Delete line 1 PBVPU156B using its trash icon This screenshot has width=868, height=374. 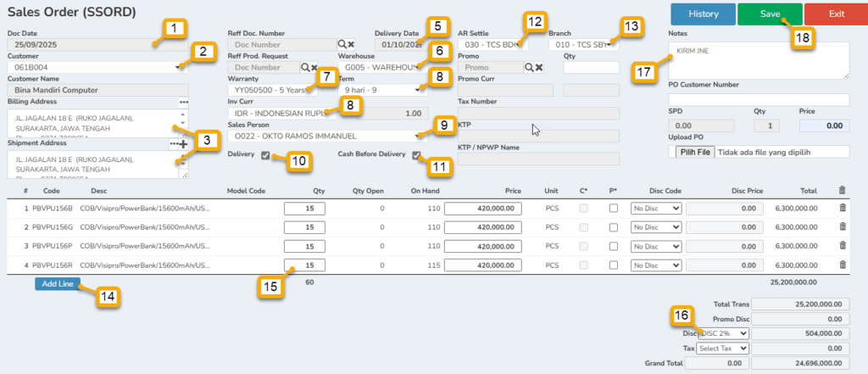842,209
